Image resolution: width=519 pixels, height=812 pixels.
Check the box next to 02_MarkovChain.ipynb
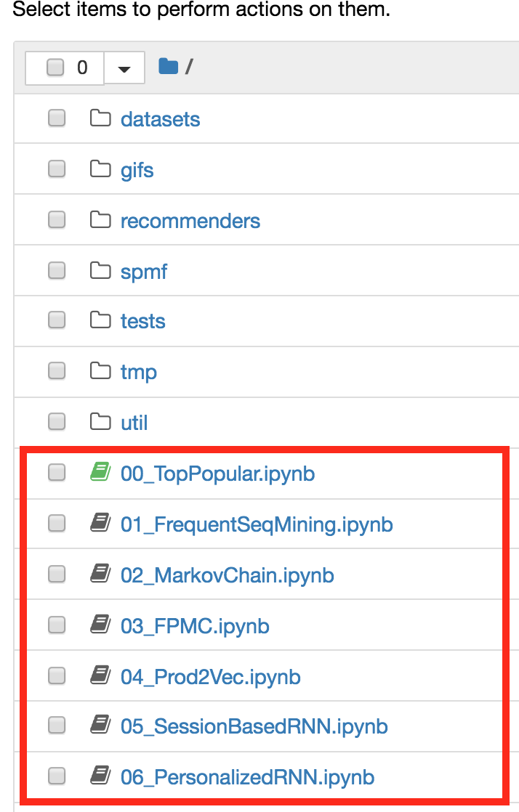tap(57, 574)
